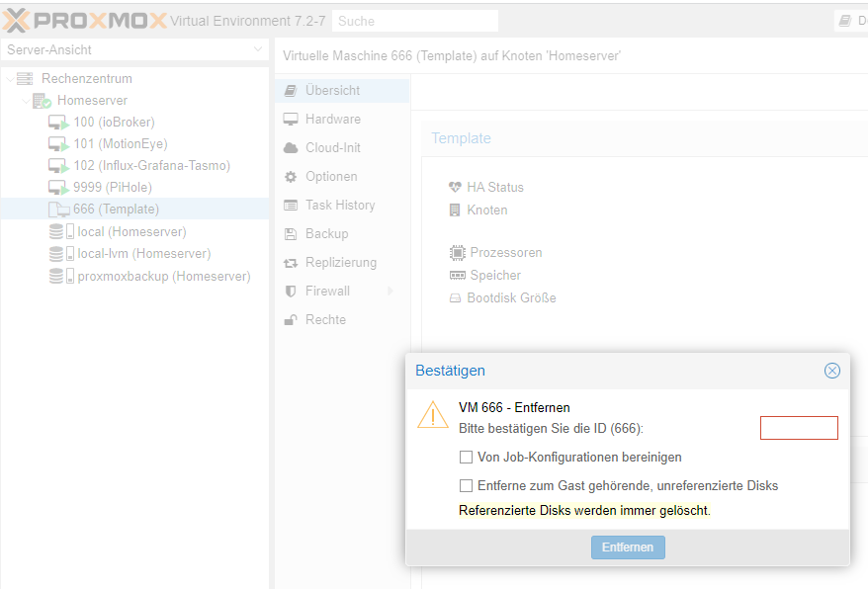This screenshot has height=589, width=868.
Task: Click the Speicher memory icon
Action: pyautogui.click(x=458, y=275)
